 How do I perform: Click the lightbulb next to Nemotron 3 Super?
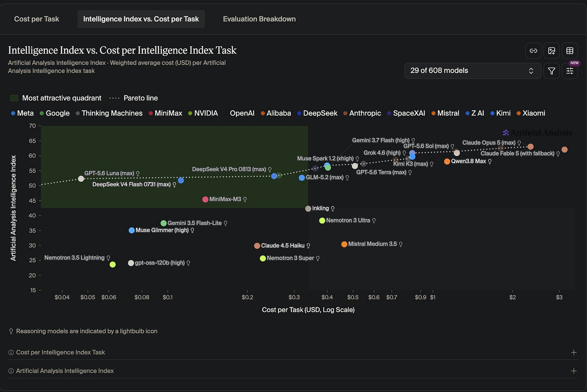[318, 258]
